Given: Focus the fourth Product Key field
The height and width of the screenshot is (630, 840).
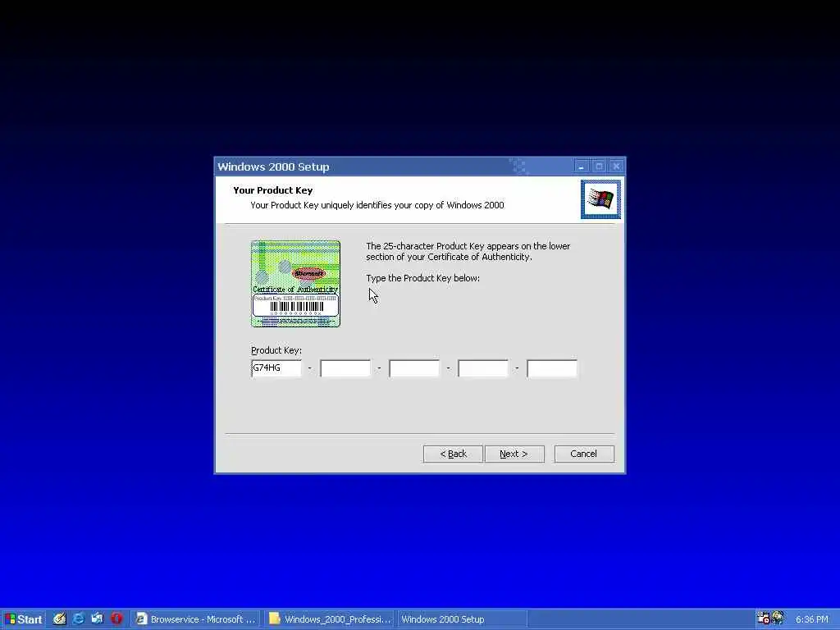Looking at the screenshot, I should point(483,368).
